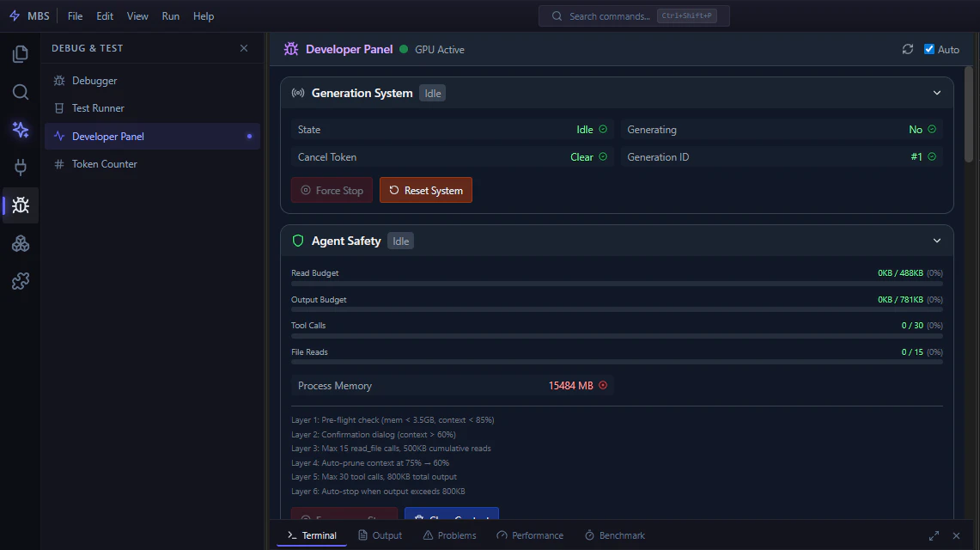Click the Process Memory warning indicator
Screen dimensions: 980x550
click(603, 385)
